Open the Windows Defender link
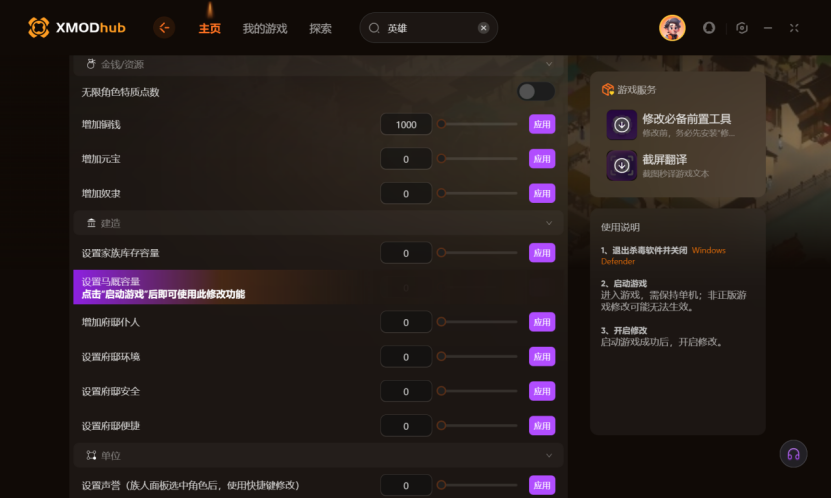The width and height of the screenshot is (831, 498). point(663,255)
